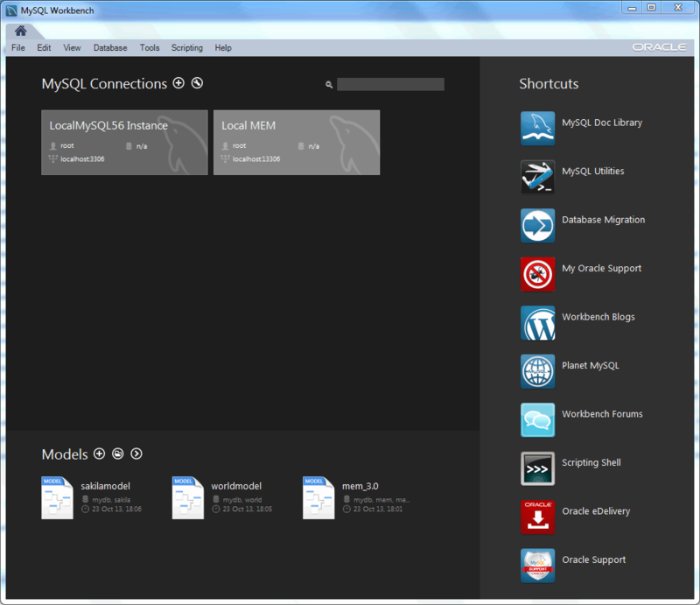Click the Workbench Blogs WordPress icon
700x605 pixels.
(x=537, y=322)
